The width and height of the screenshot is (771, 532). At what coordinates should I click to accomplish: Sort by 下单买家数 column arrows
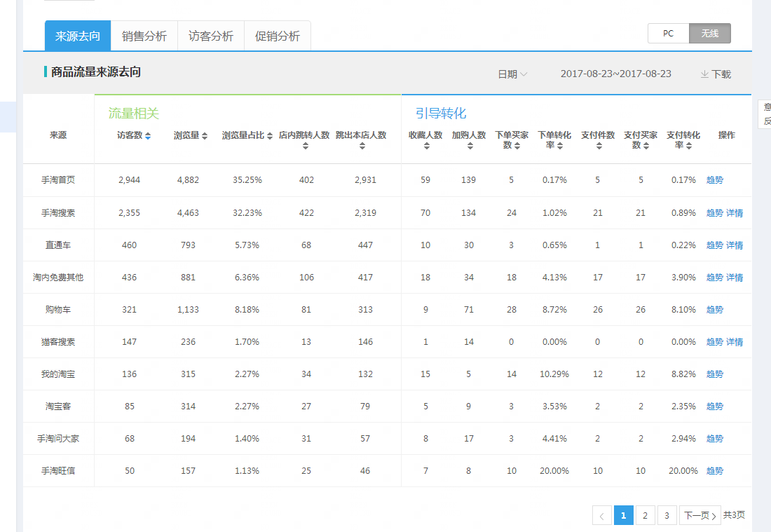click(517, 146)
